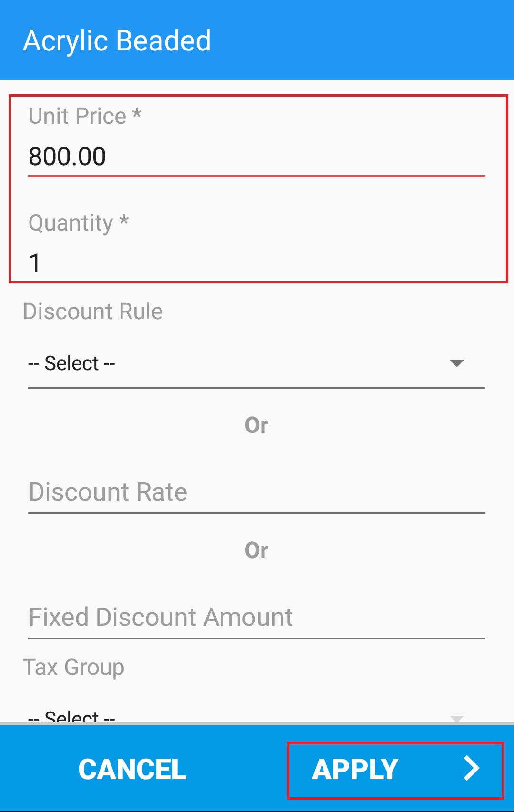Click the Or text above Fixed Discount Amount
Image resolution: width=514 pixels, height=812 pixels.
pos(256,550)
